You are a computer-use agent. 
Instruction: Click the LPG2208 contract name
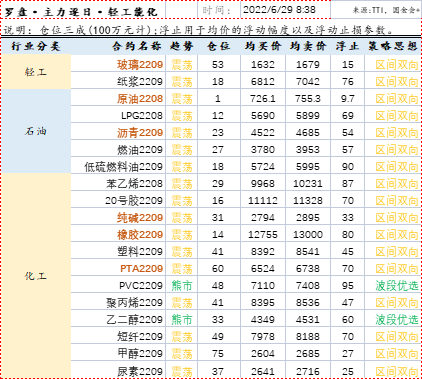point(142,116)
